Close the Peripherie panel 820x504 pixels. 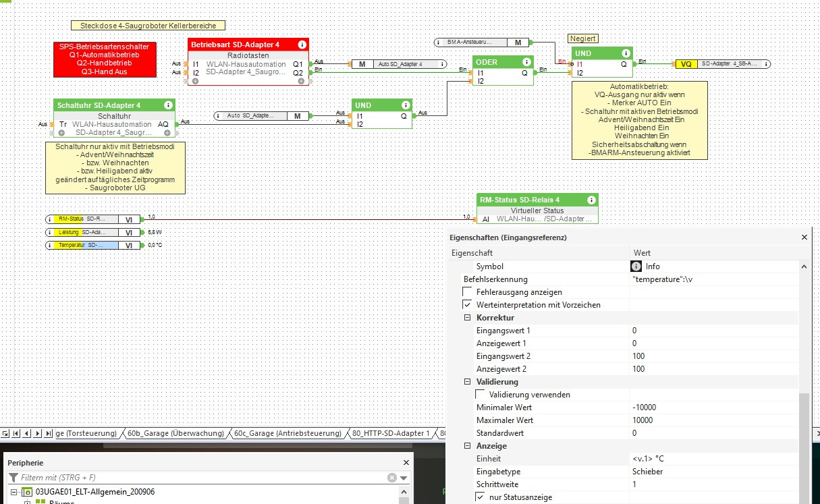point(406,463)
